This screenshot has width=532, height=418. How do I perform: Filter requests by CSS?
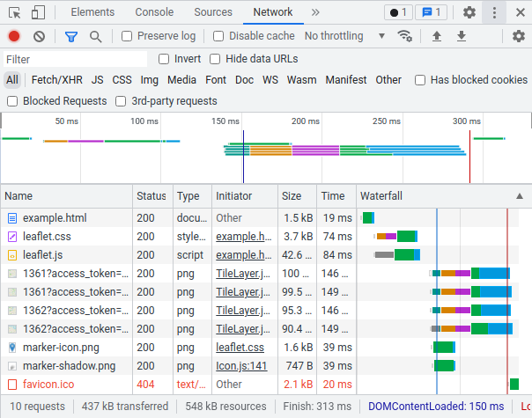point(122,80)
